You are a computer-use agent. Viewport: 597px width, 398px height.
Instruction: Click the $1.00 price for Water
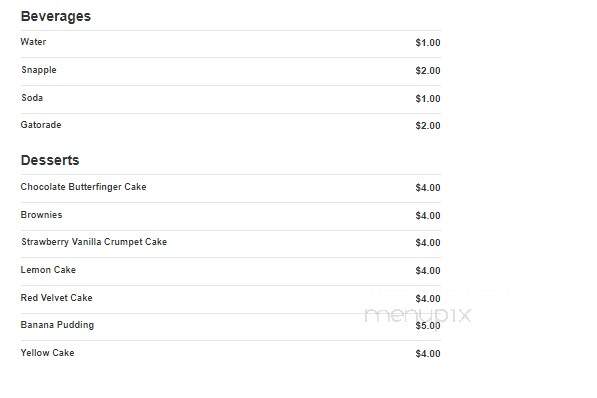click(428, 43)
